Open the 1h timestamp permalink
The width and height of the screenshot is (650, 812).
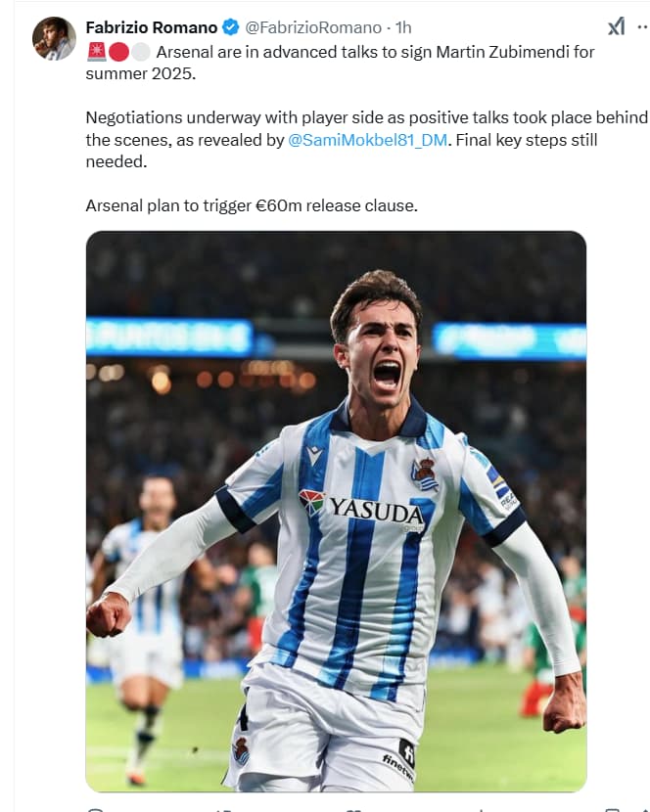403,27
